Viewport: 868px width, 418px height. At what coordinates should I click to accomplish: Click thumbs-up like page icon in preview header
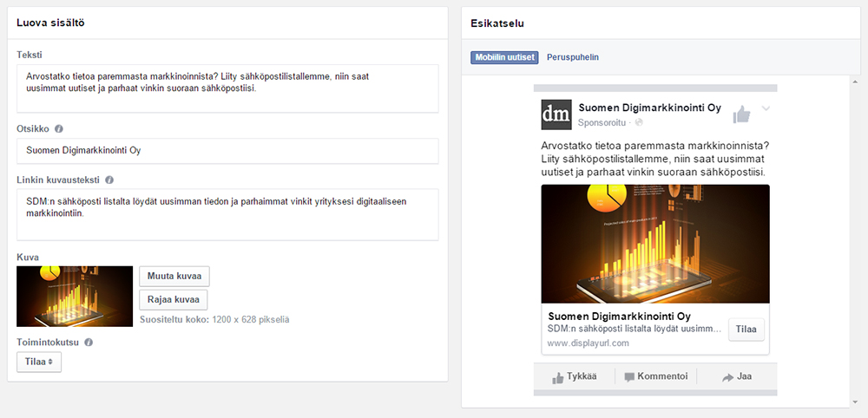[x=742, y=114]
